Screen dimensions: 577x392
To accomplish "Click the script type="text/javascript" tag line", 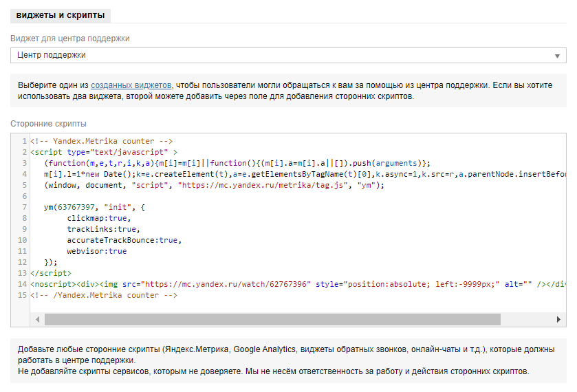I will coord(103,152).
